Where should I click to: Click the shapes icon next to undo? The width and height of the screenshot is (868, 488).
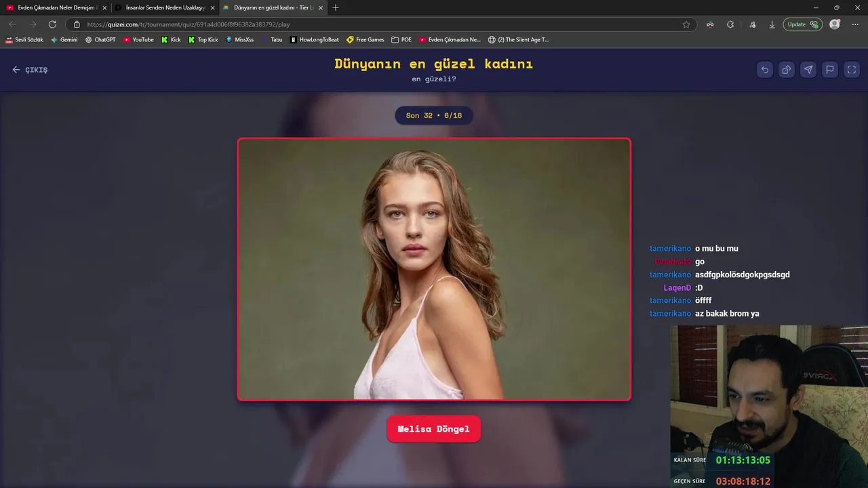pyautogui.click(x=787, y=69)
